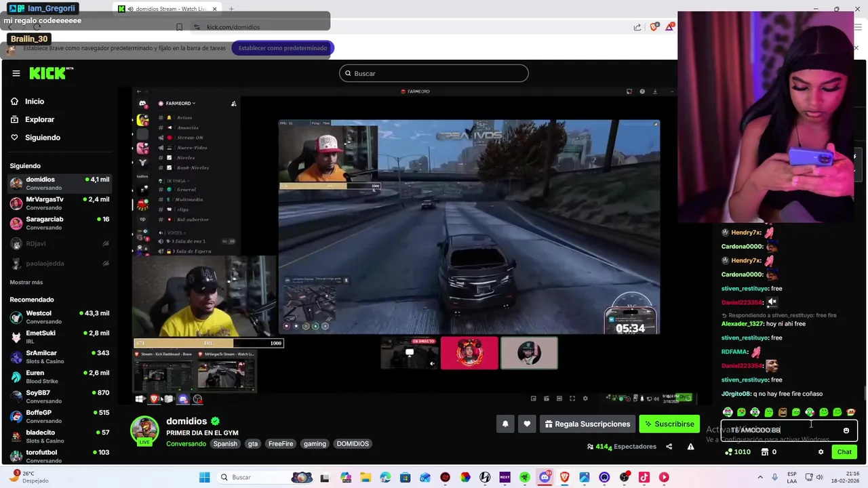868x488 pixels.
Task: Expand Mostrar más in following list
Action: coord(26,282)
